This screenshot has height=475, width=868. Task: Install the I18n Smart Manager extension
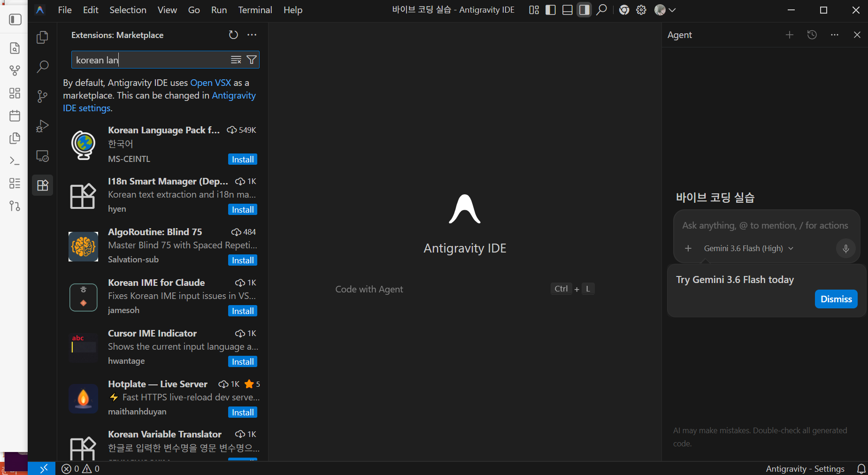point(243,209)
